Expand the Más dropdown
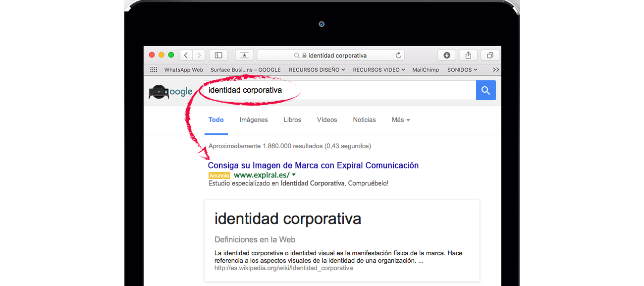Image resolution: width=644 pixels, height=286 pixels. [401, 120]
